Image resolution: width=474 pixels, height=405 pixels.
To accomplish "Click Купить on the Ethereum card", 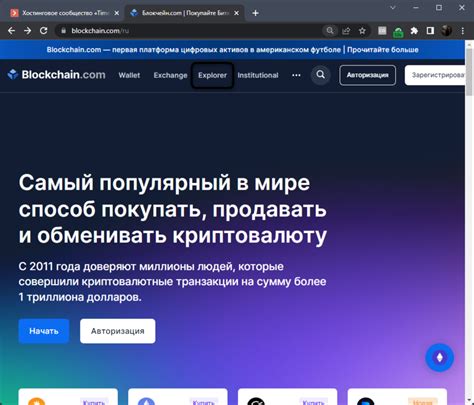I will 204,402.
